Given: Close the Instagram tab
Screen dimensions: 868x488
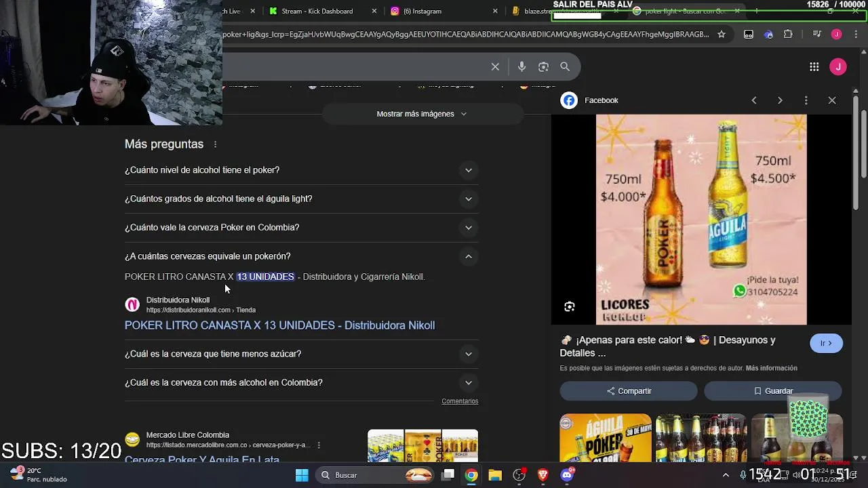Looking at the screenshot, I should tap(495, 11).
